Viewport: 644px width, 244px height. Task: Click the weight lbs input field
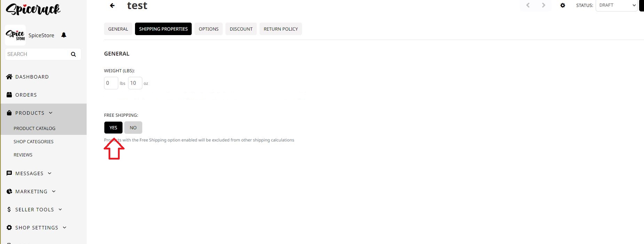click(111, 83)
